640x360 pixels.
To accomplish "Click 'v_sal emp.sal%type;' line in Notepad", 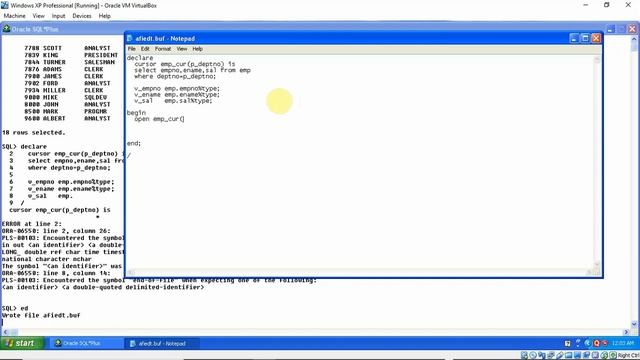I will (173, 101).
